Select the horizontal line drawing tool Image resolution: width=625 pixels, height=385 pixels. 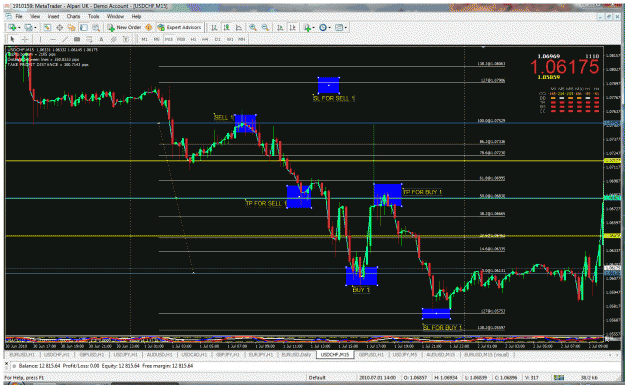coord(53,39)
